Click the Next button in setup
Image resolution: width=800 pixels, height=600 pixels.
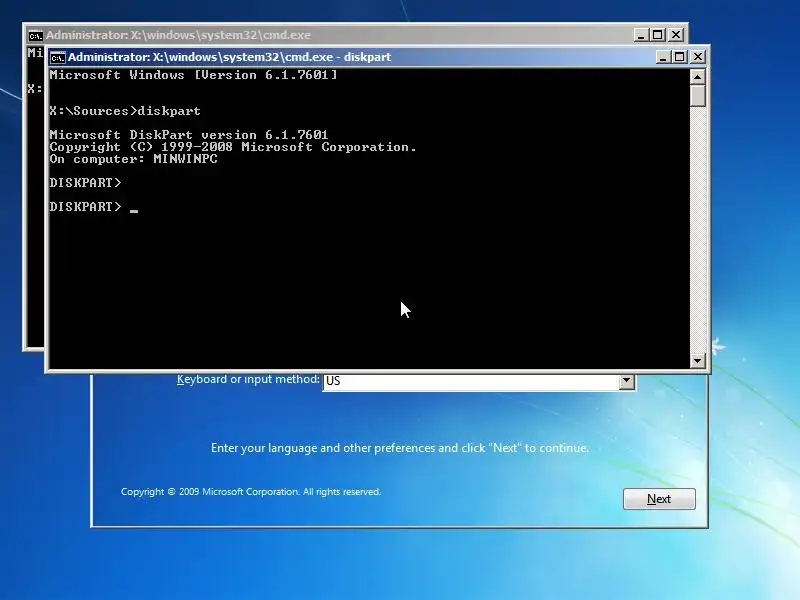coord(659,498)
